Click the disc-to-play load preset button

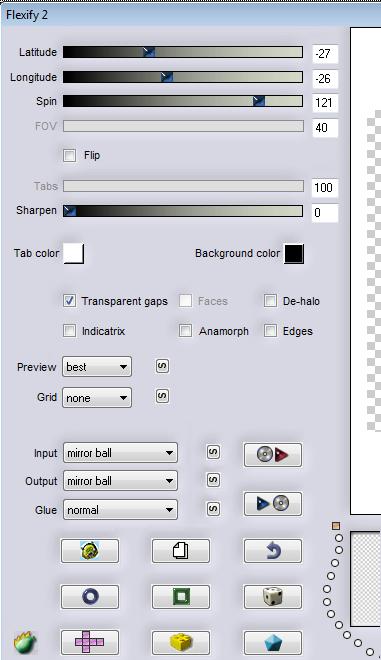(x=272, y=455)
